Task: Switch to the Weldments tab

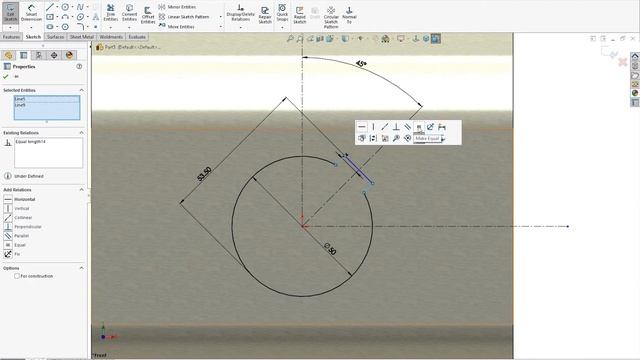Action: coord(111,37)
